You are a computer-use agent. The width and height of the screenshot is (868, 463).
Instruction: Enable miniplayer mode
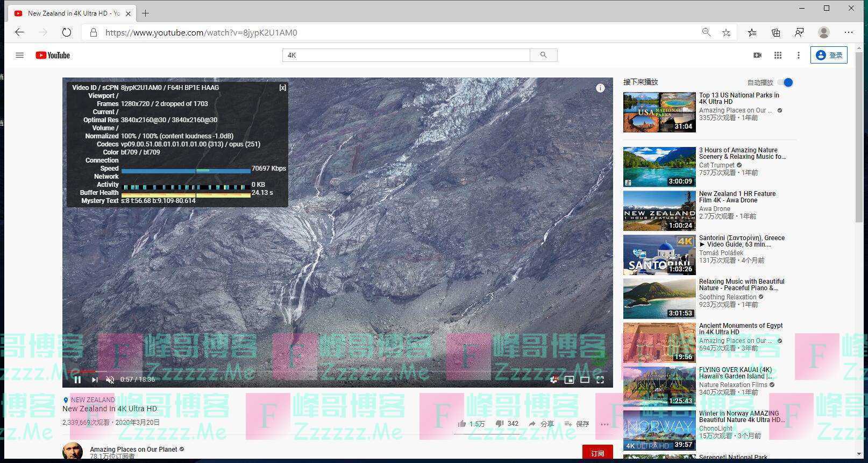(569, 380)
